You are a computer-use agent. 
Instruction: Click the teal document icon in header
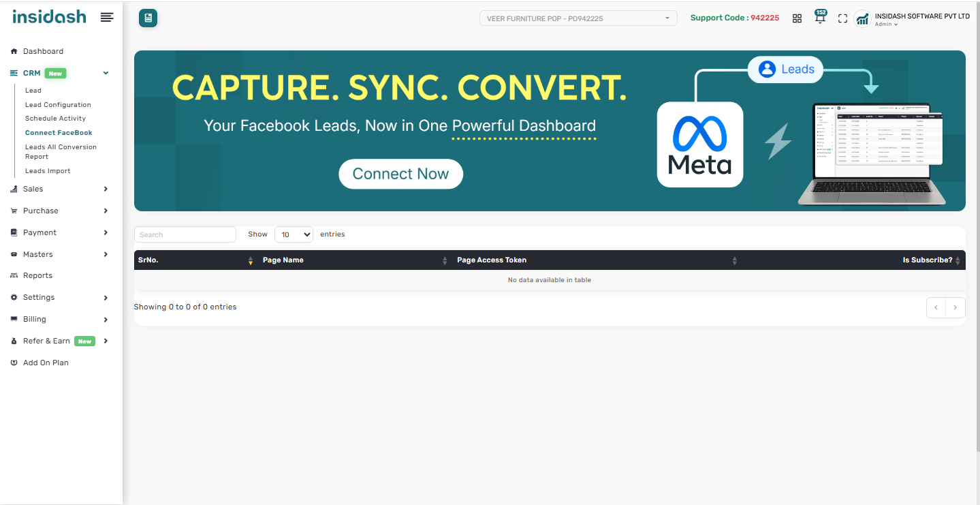[x=148, y=18]
